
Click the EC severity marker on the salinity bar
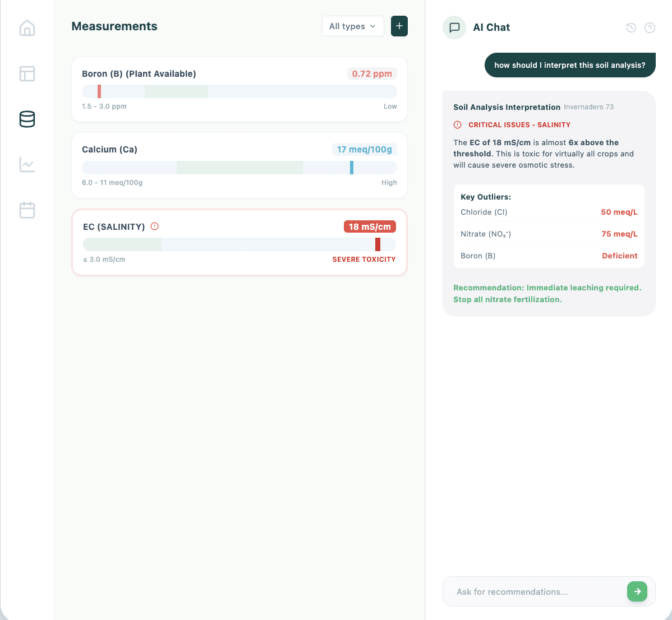click(x=377, y=244)
